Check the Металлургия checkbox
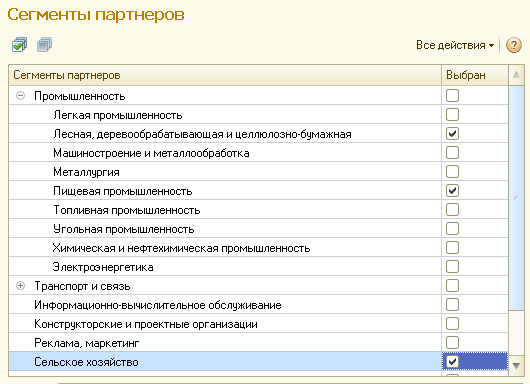The image size is (530, 384). coord(452,171)
